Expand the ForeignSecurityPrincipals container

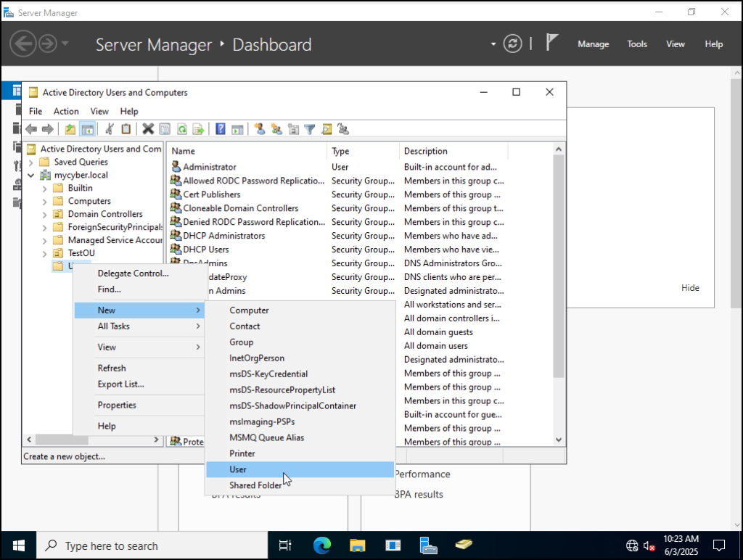click(44, 228)
